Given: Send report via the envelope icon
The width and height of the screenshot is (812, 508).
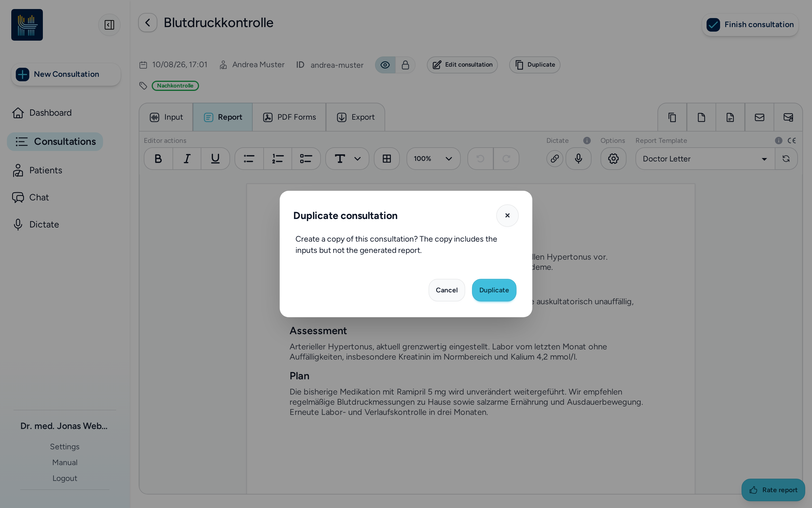Looking at the screenshot, I should [x=759, y=117].
